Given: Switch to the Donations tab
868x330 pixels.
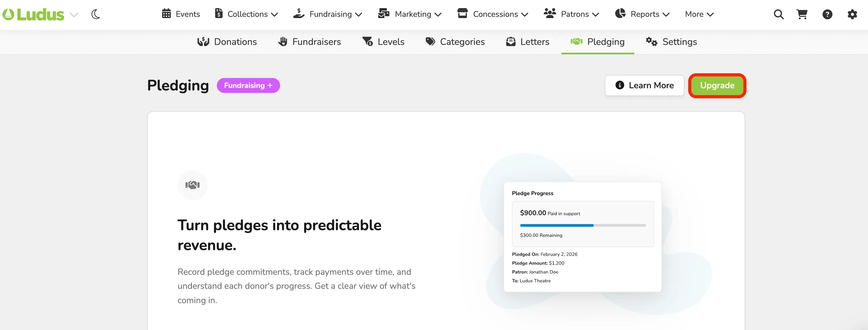Looking at the screenshot, I should (227, 42).
